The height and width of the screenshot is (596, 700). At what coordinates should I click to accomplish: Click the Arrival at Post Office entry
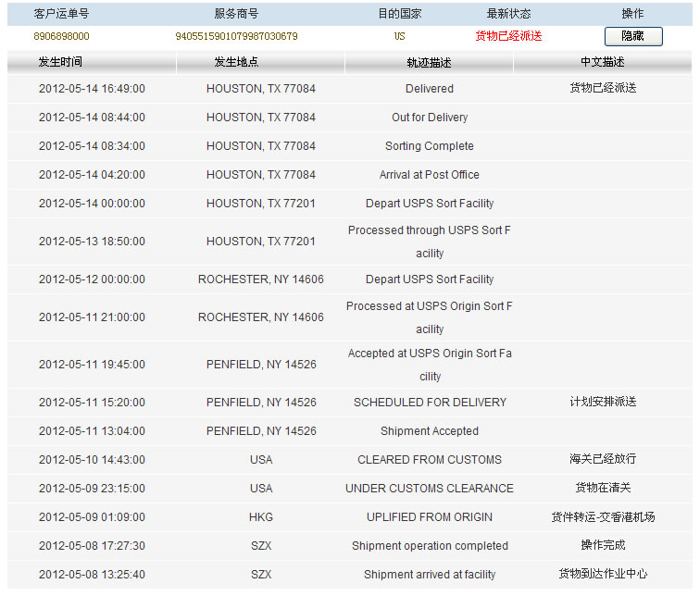click(x=430, y=174)
